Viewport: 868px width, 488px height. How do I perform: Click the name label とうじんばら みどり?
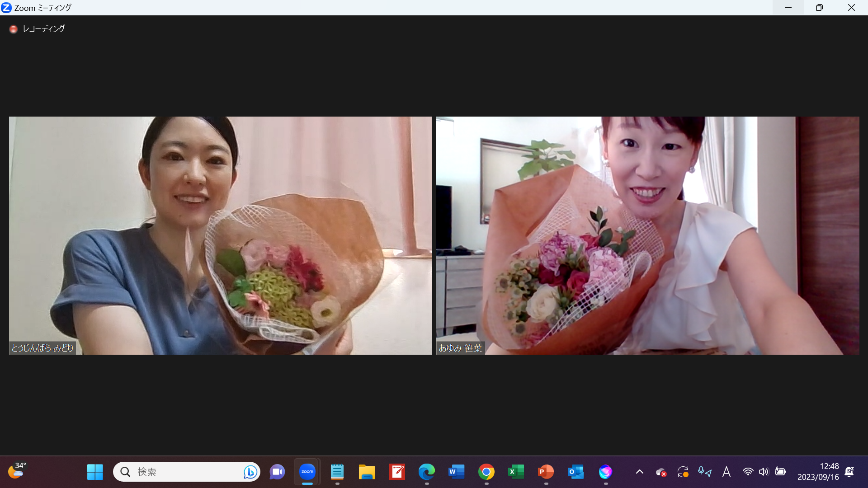tap(42, 348)
